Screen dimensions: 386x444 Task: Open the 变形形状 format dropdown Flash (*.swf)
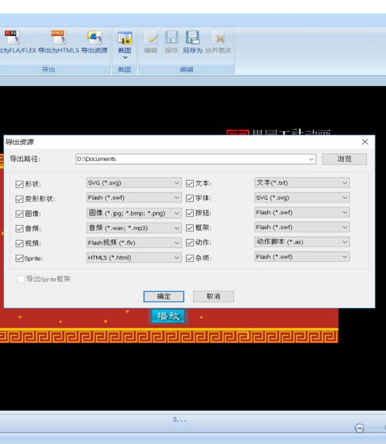tap(134, 198)
